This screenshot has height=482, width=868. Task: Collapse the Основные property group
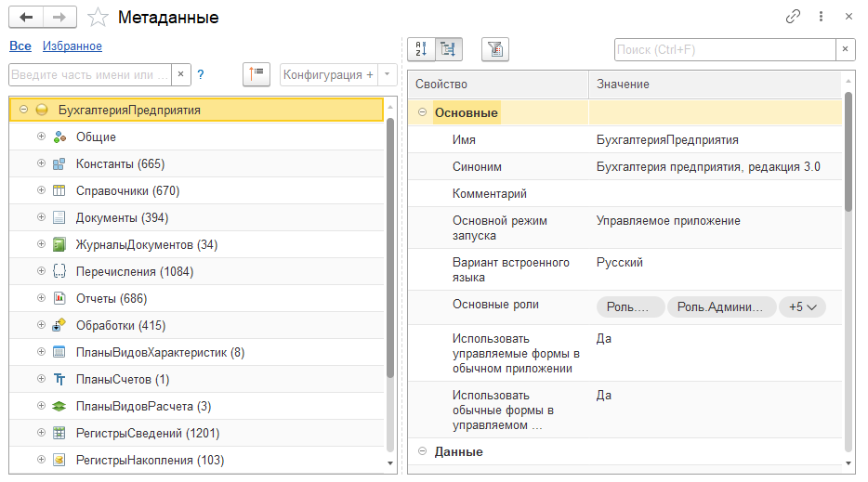tap(423, 112)
